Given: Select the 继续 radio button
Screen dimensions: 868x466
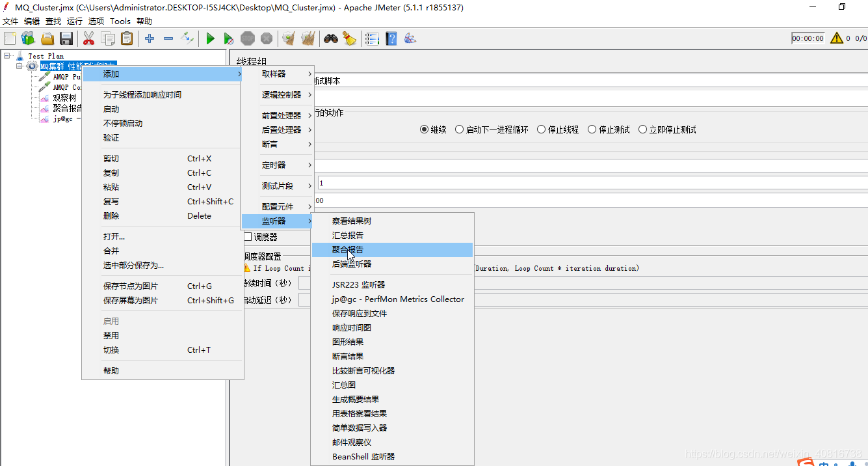Looking at the screenshot, I should [425, 130].
